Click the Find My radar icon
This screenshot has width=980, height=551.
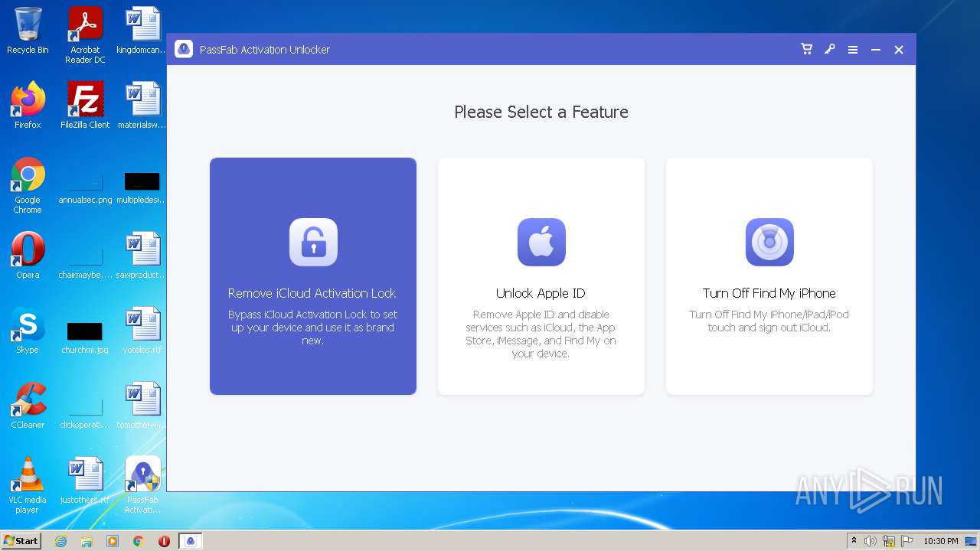point(769,242)
